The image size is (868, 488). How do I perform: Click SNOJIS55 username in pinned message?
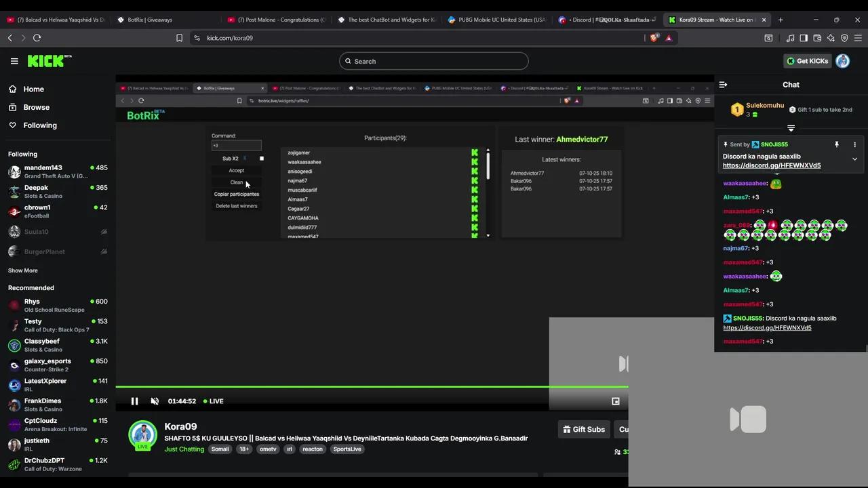coord(774,144)
